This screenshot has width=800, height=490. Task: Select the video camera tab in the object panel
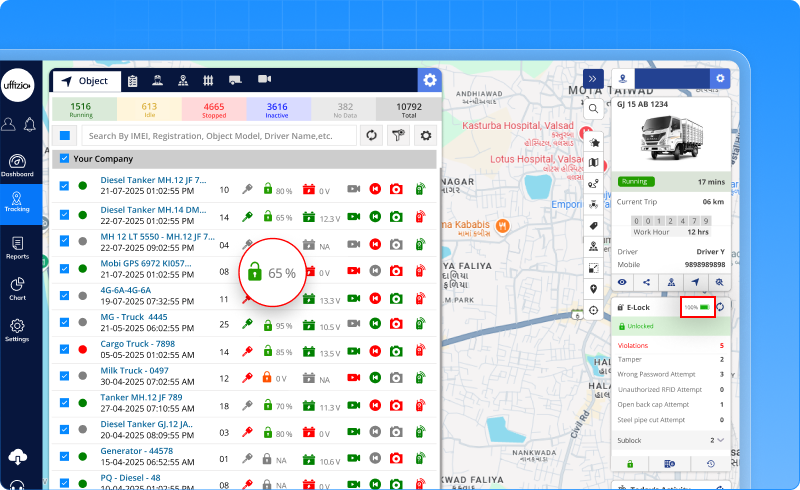[x=265, y=80]
